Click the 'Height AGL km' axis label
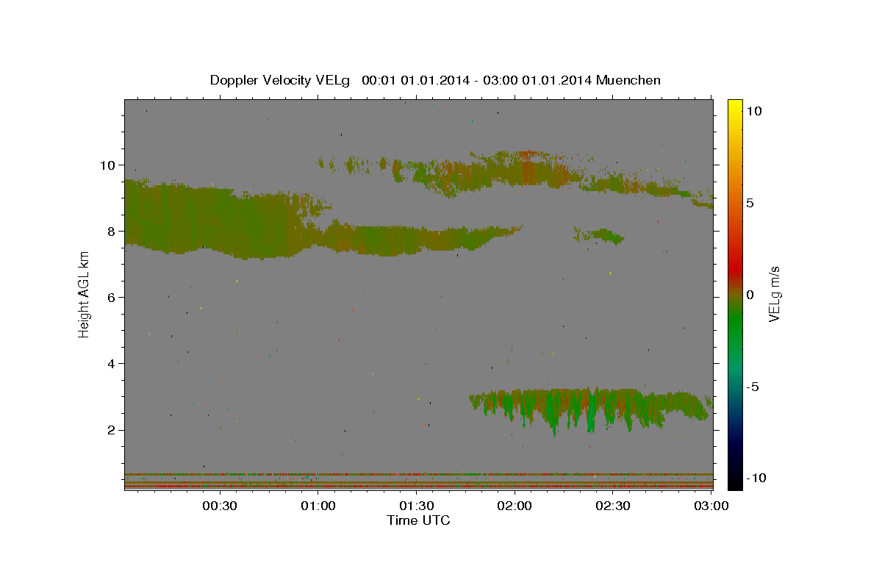This screenshot has height=588, width=882. coord(85,294)
